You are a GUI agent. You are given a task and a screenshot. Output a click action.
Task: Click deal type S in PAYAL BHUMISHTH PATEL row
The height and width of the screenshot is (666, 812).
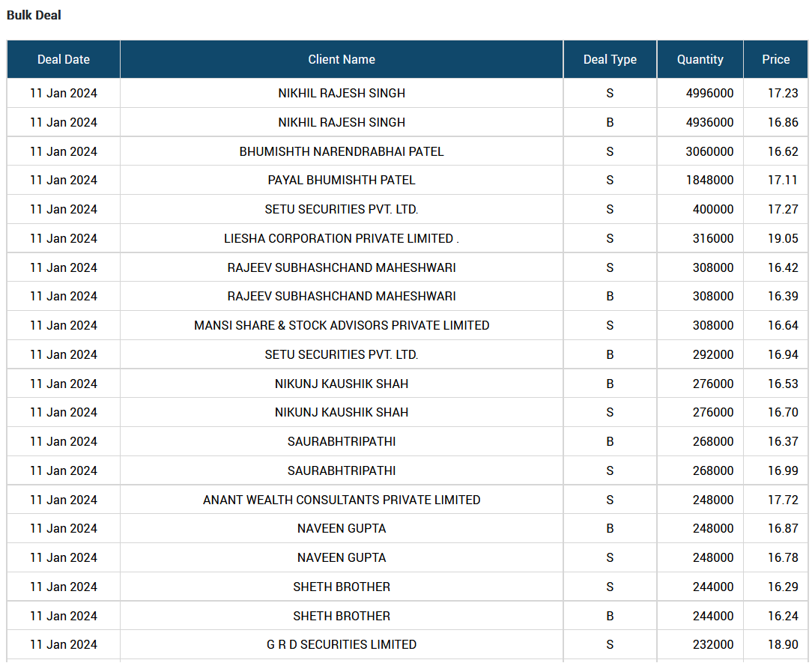click(x=610, y=181)
